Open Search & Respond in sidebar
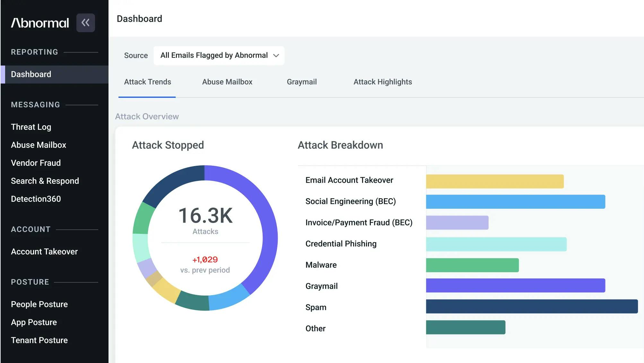 click(45, 181)
